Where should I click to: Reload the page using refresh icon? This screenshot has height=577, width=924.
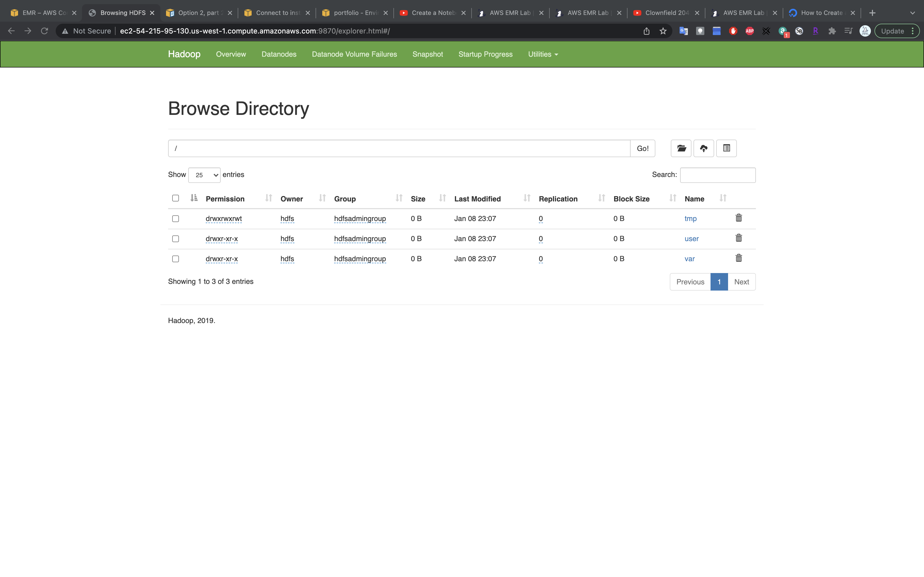click(x=45, y=31)
